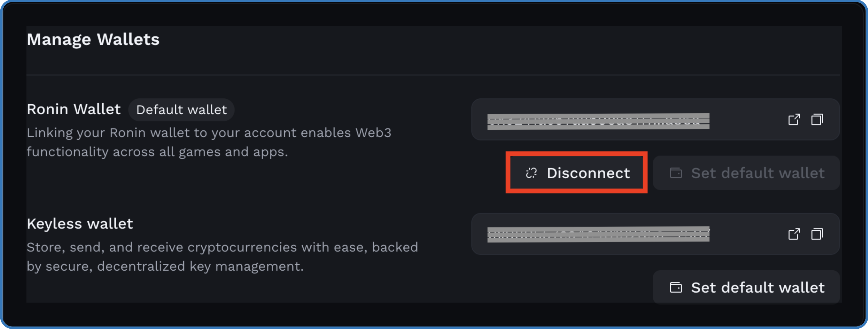Click the disabled Ronin Set default wallet button
This screenshot has height=329, width=868.
click(746, 173)
